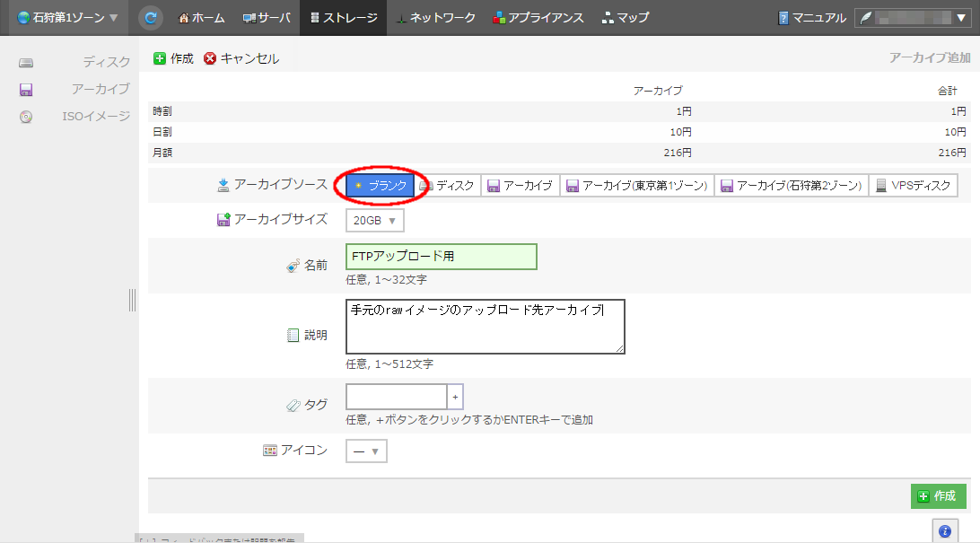Screen dimensions: 980x543
Task: Click the blue info icon at bottom right
Action: [945, 531]
